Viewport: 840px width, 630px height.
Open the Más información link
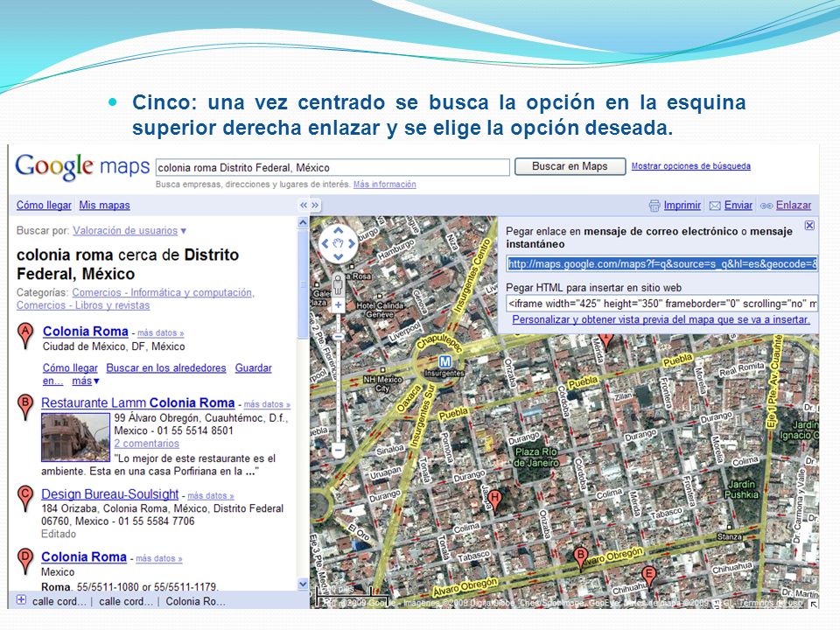[x=385, y=185]
